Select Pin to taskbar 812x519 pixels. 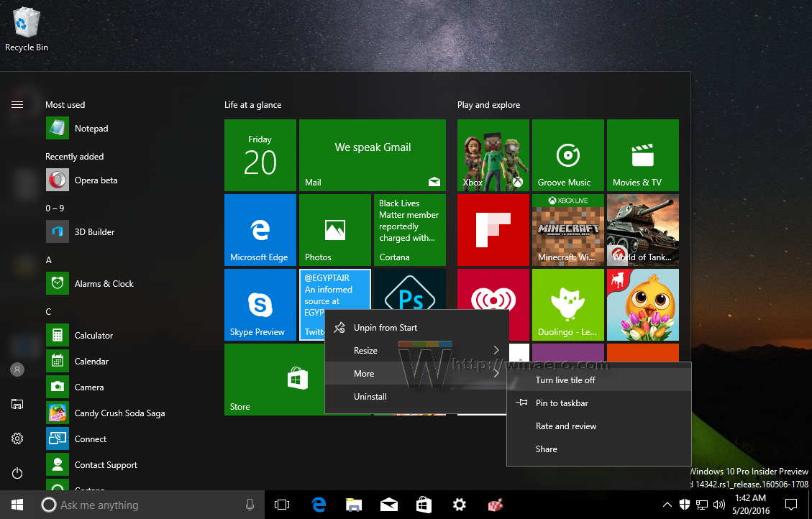[x=598, y=403]
